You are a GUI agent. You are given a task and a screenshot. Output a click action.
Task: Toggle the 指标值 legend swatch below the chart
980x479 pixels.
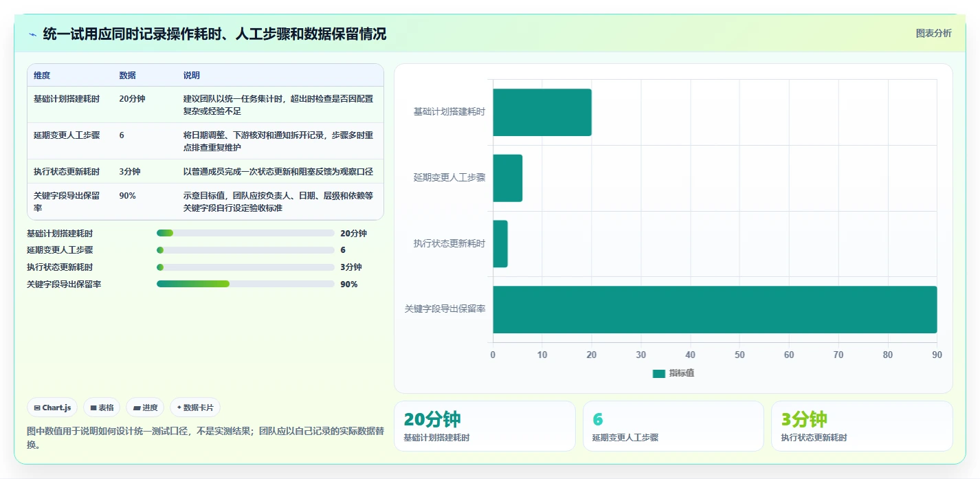(659, 373)
